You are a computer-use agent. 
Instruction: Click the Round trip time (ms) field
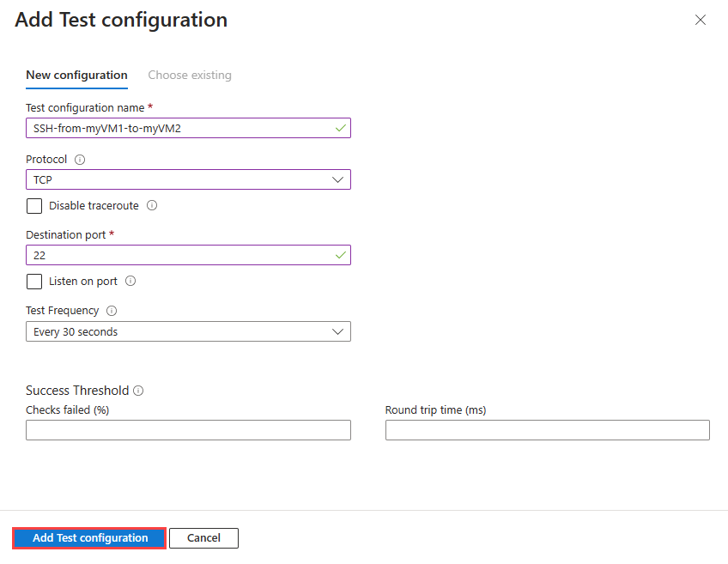[547, 430]
